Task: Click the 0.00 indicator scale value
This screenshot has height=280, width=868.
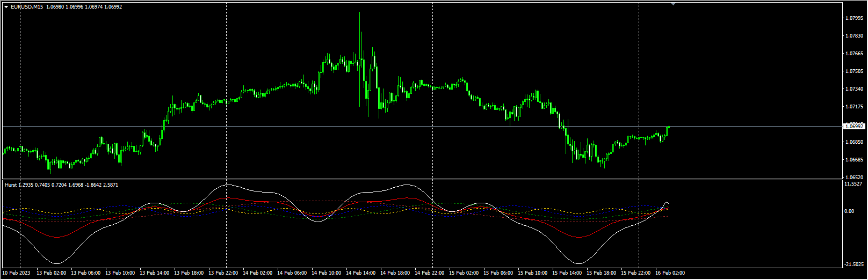Action: click(x=850, y=211)
